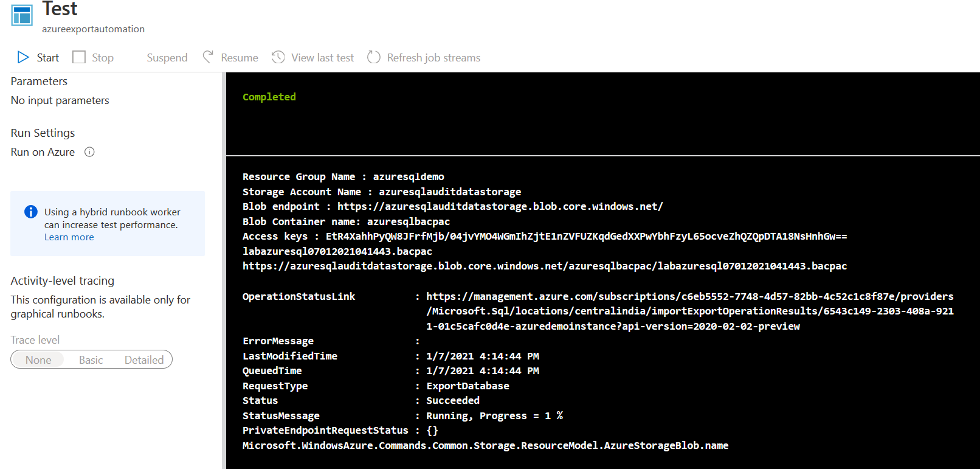
Task: Click the green Completed status text
Action: point(269,97)
